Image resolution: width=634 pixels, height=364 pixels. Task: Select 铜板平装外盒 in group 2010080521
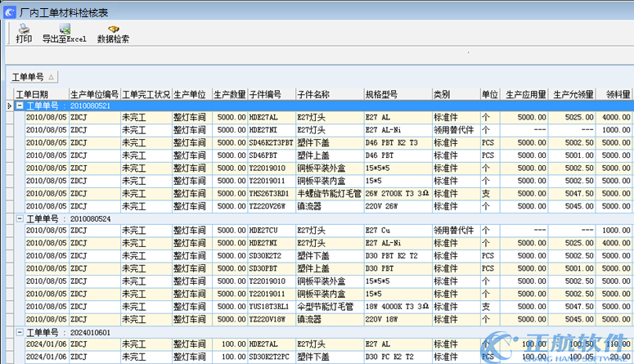pos(330,169)
